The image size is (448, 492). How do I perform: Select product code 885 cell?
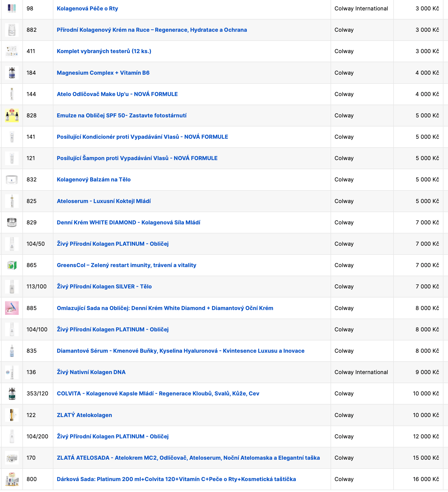point(38,308)
